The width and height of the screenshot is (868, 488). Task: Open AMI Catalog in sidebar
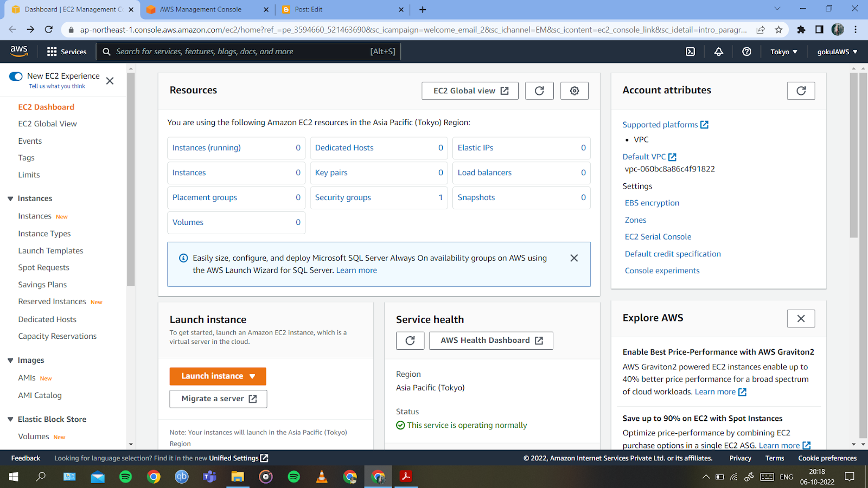(40, 395)
